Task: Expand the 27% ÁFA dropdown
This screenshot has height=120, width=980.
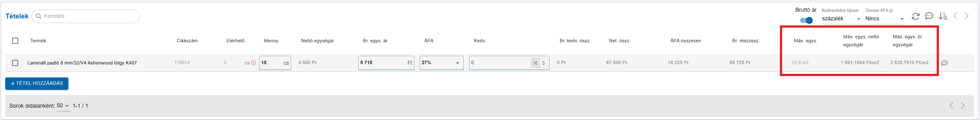Action: tap(441, 63)
